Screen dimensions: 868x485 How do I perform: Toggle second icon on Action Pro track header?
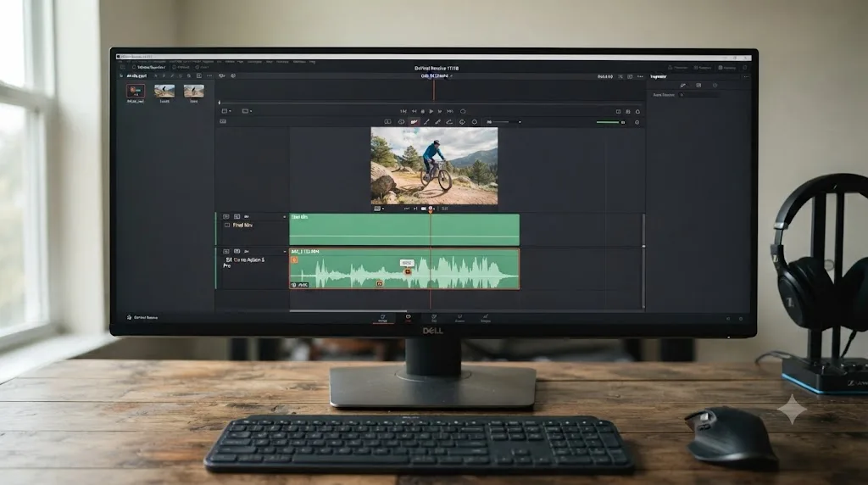click(x=237, y=251)
